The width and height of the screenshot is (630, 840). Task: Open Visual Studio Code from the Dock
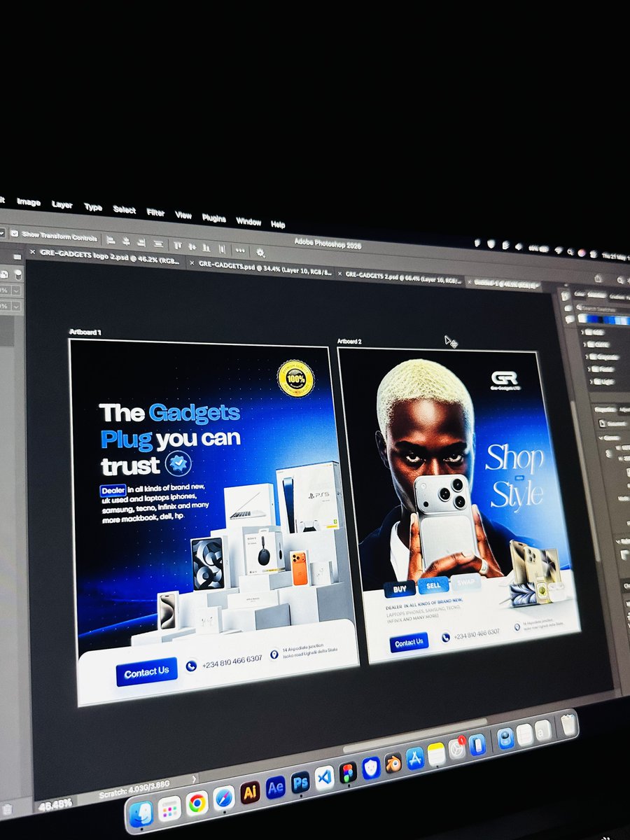click(x=324, y=778)
